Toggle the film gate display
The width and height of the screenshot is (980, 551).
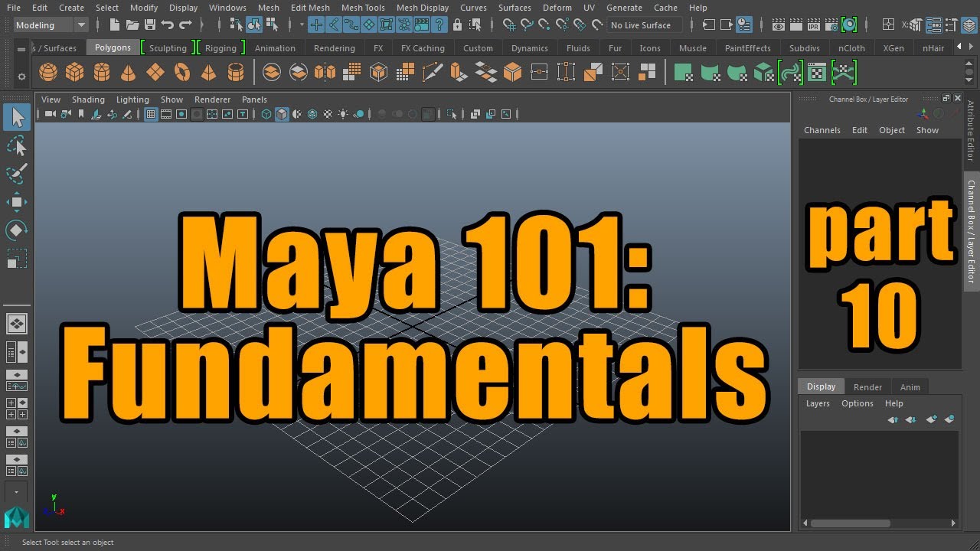coord(166,114)
